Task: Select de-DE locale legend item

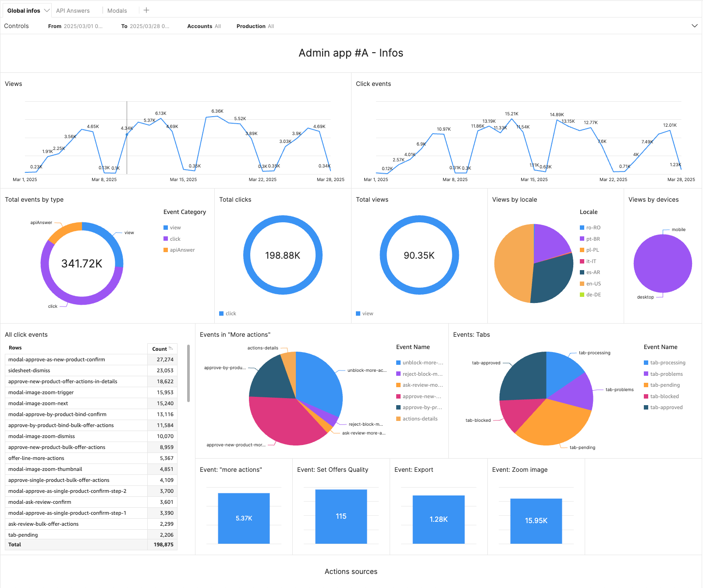Action: click(x=590, y=295)
